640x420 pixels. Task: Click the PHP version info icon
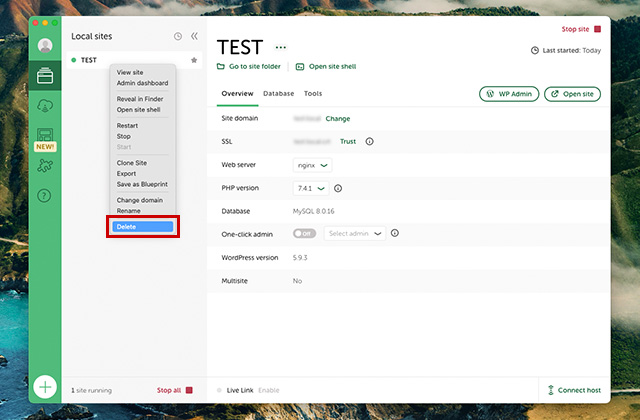tap(338, 188)
